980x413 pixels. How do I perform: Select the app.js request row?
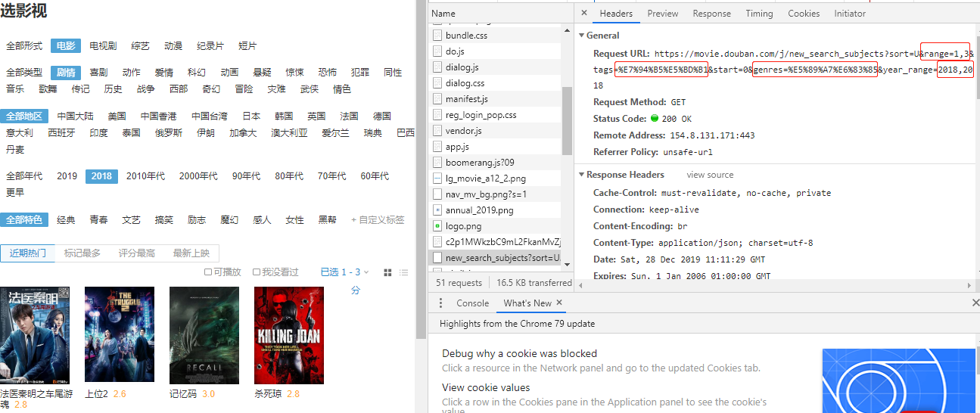[x=496, y=147]
